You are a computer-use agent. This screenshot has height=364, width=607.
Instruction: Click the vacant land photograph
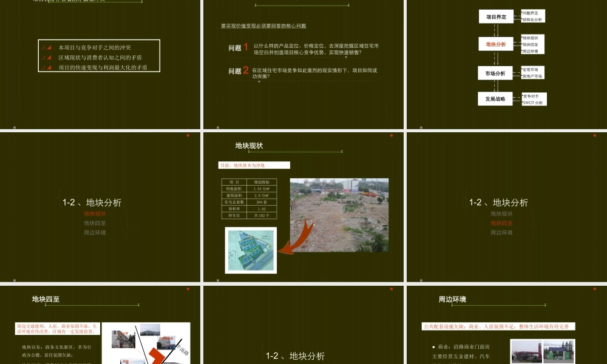(339, 215)
